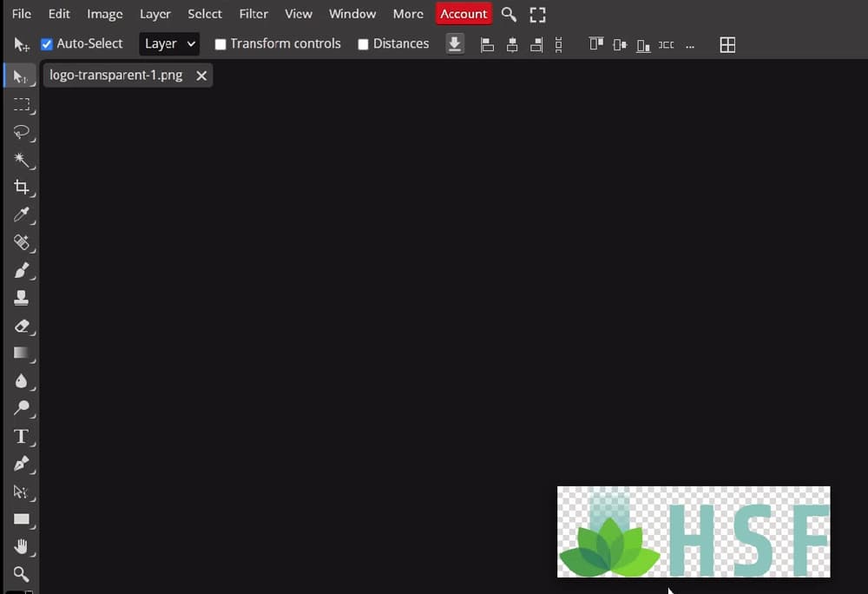Click the search magnifier in menu bar
868x594 pixels.
pos(509,15)
